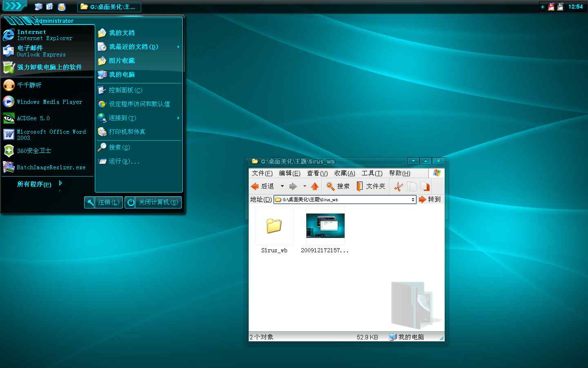Toggle the 文件夹 folders pane
Screen dimensions: 588x368
pos(371,186)
